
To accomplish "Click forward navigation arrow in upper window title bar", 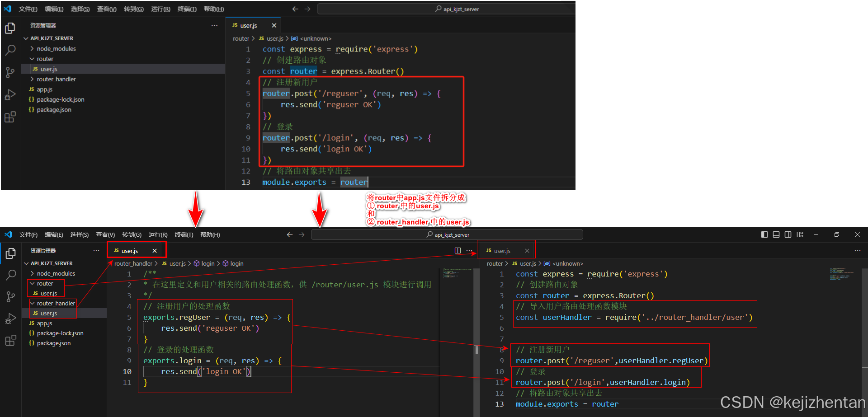I will [307, 9].
